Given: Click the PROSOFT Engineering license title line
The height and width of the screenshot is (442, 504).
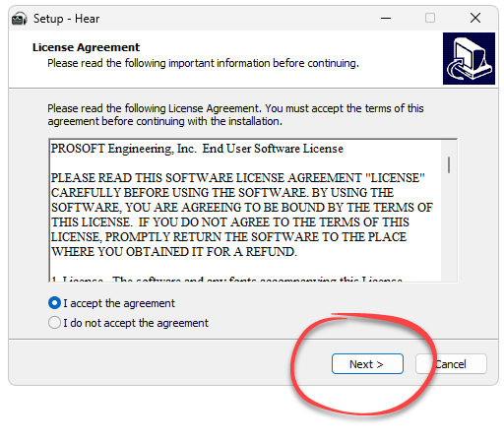Looking at the screenshot, I should coord(197,149).
